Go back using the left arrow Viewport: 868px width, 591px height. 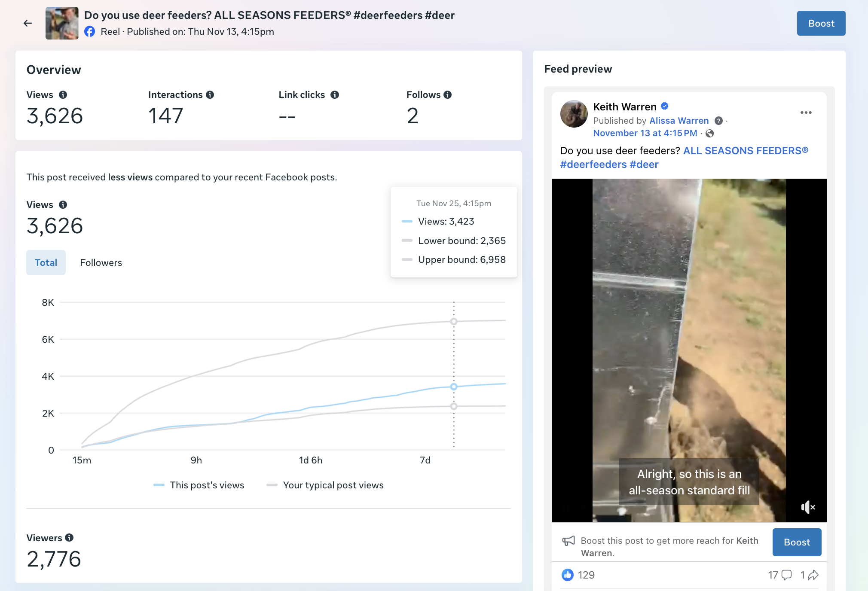[x=28, y=23]
